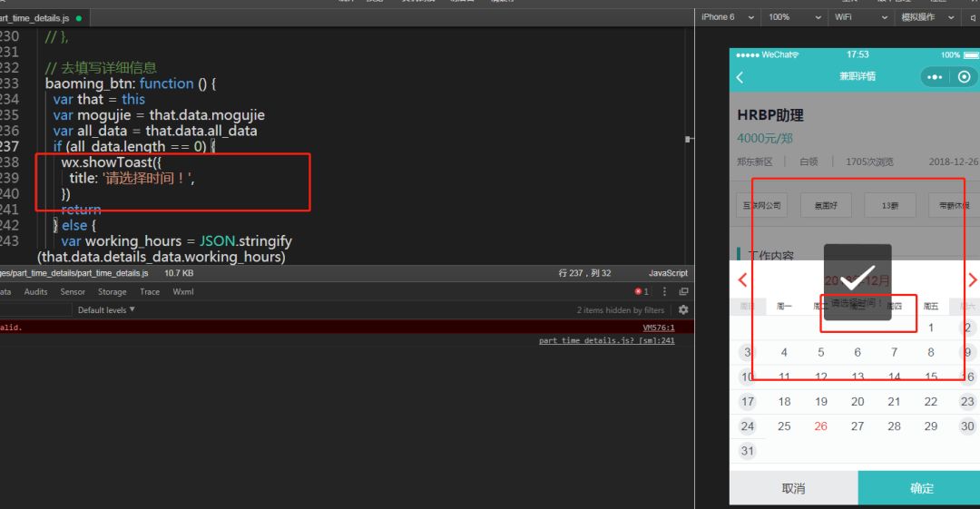Viewport: 980px width, 509px height.
Task: Switch to the Sensor panel tab
Action: [73, 292]
